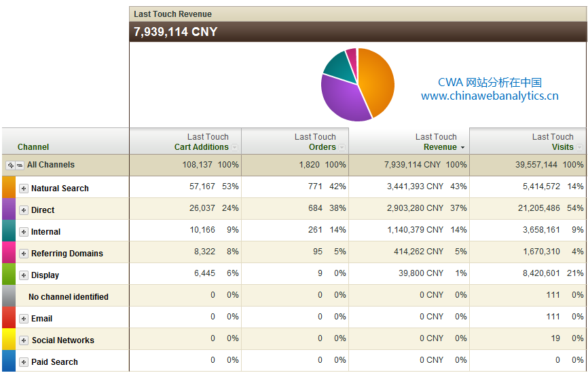Image resolution: width=588 pixels, height=373 pixels.
Task: Expand the Paid Search channel row
Action: pos(24,362)
